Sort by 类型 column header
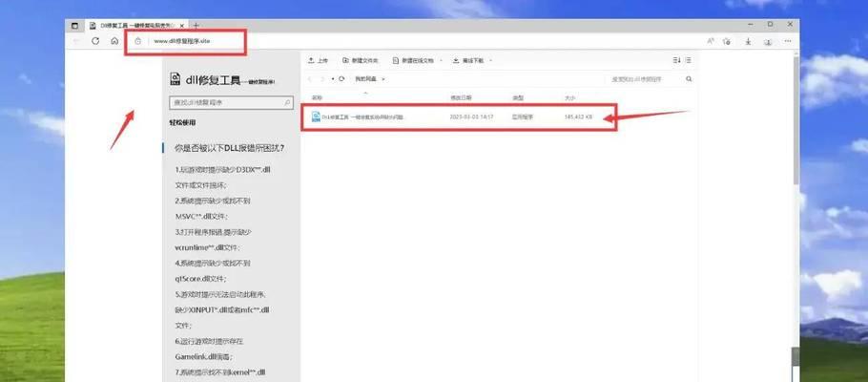 [x=518, y=97]
